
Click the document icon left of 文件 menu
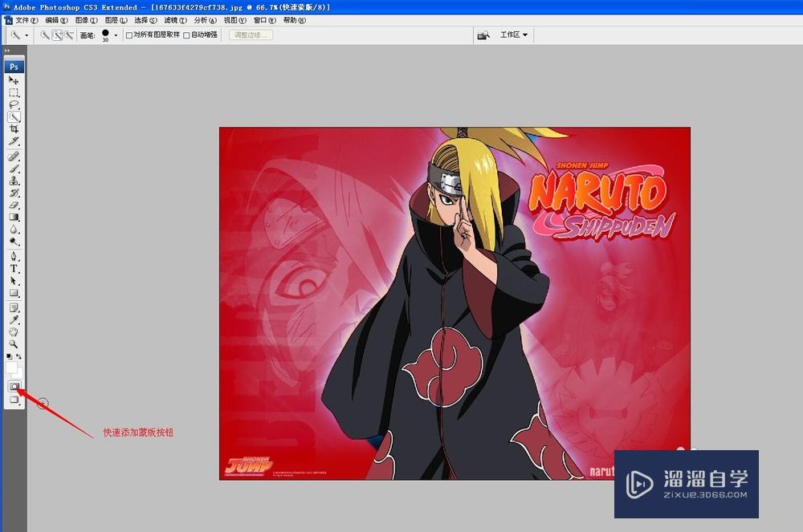[8, 21]
